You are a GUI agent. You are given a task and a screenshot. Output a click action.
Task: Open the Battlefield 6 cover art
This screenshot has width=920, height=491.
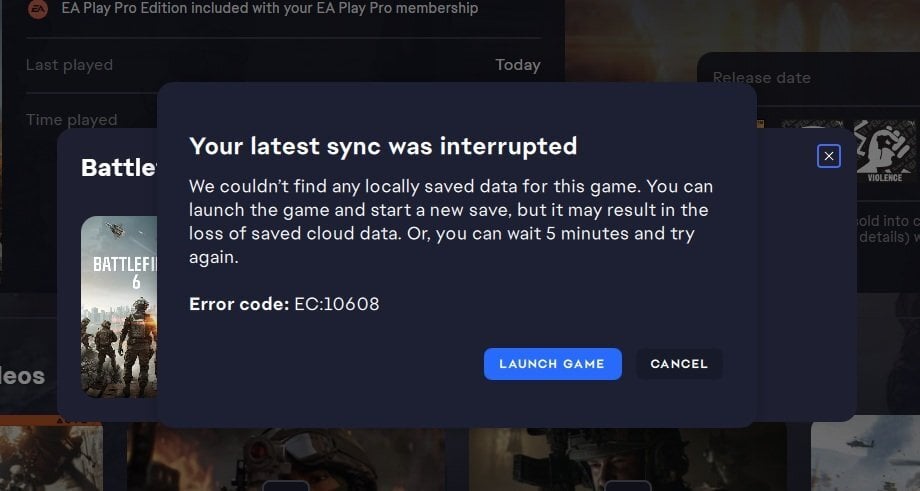click(118, 306)
